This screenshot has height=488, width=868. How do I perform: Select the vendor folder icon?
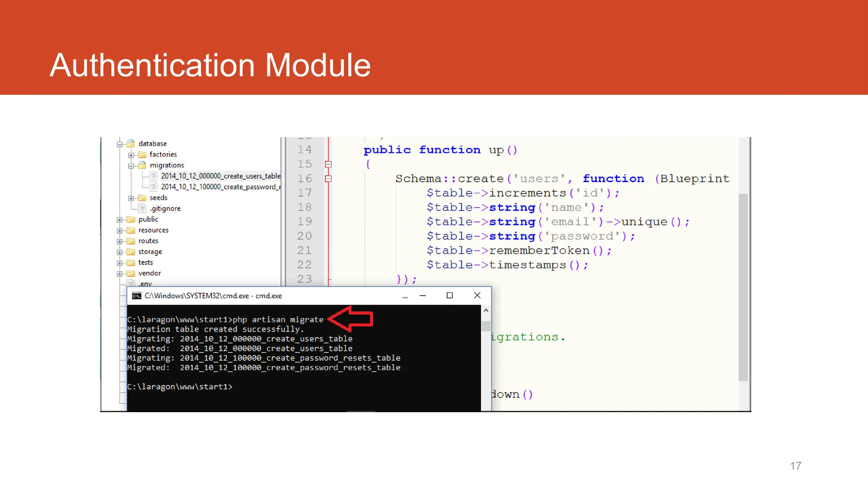coord(131,273)
